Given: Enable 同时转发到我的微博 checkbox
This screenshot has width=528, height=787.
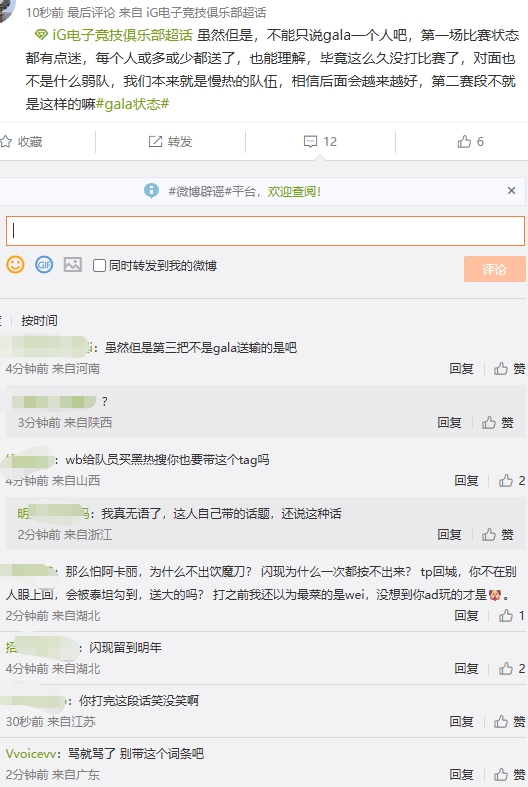Looking at the screenshot, I should click(99, 266).
